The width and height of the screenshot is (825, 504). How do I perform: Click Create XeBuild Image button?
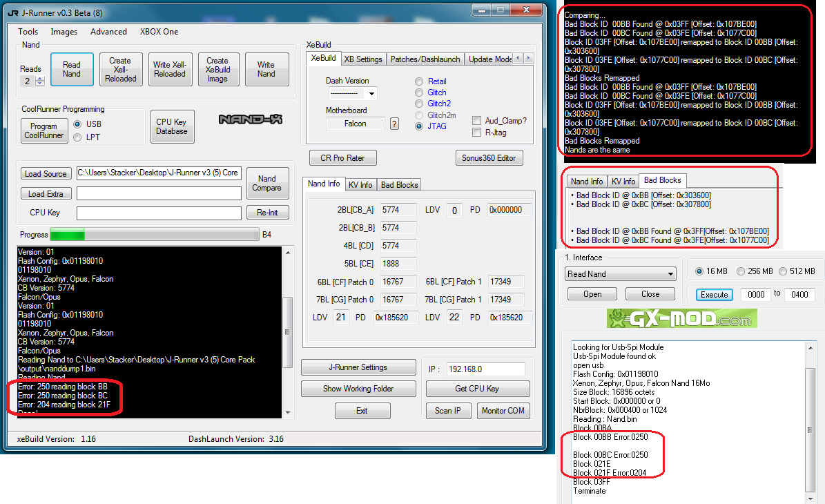(x=218, y=70)
